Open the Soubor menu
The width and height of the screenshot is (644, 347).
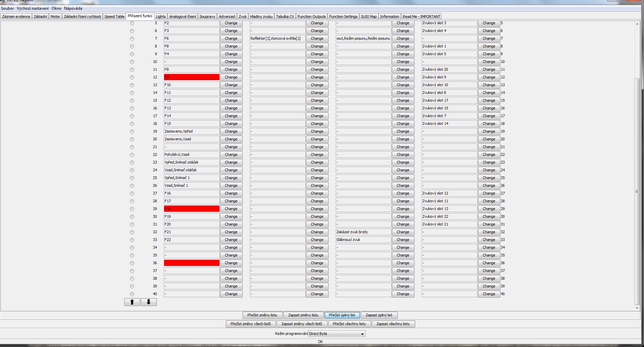(7, 8)
